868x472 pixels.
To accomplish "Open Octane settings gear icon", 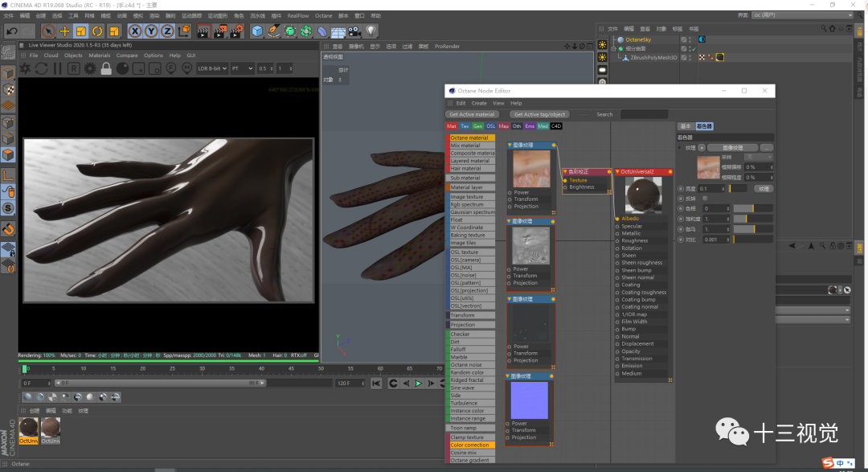I will (x=90, y=68).
